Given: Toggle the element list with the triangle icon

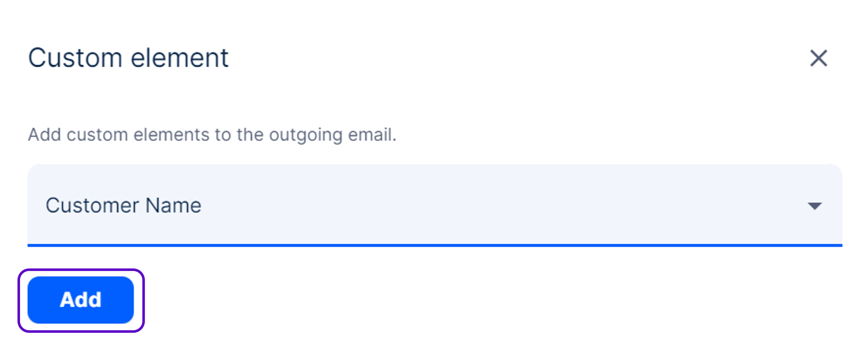Looking at the screenshot, I should [814, 206].
